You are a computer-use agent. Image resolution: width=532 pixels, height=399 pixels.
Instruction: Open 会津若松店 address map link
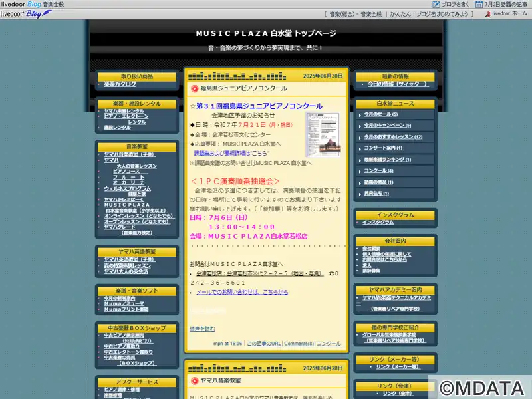(259, 273)
